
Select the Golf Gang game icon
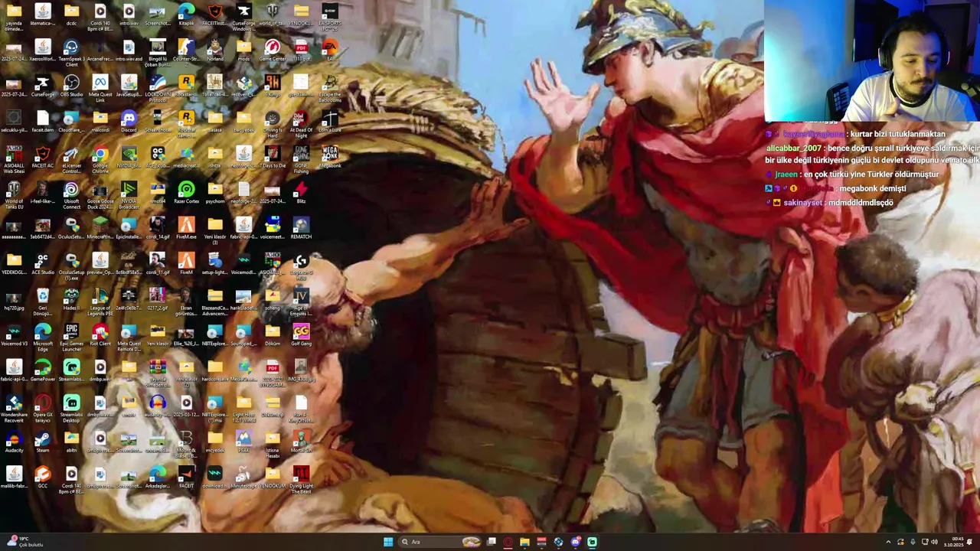tap(301, 335)
